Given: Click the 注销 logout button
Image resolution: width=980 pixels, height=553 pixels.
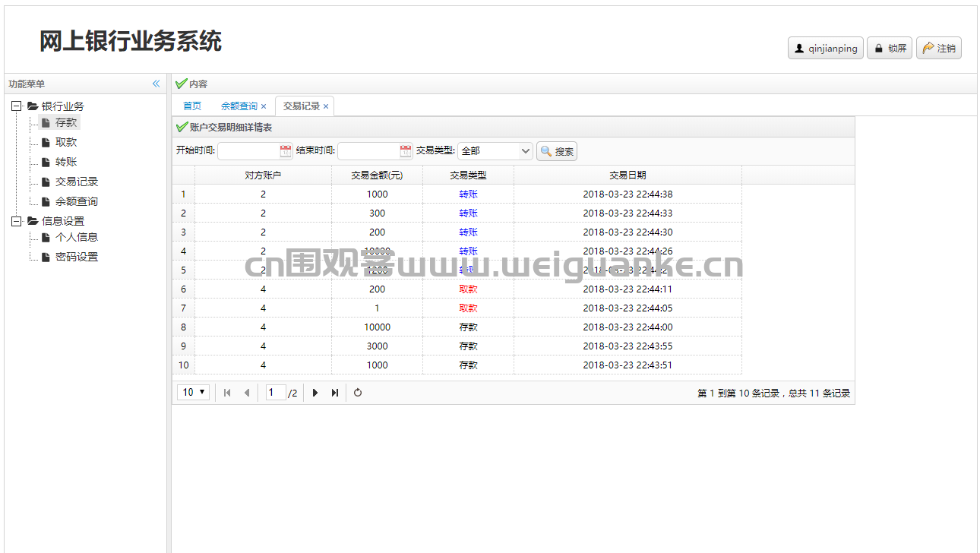Looking at the screenshot, I should click(939, 48).
